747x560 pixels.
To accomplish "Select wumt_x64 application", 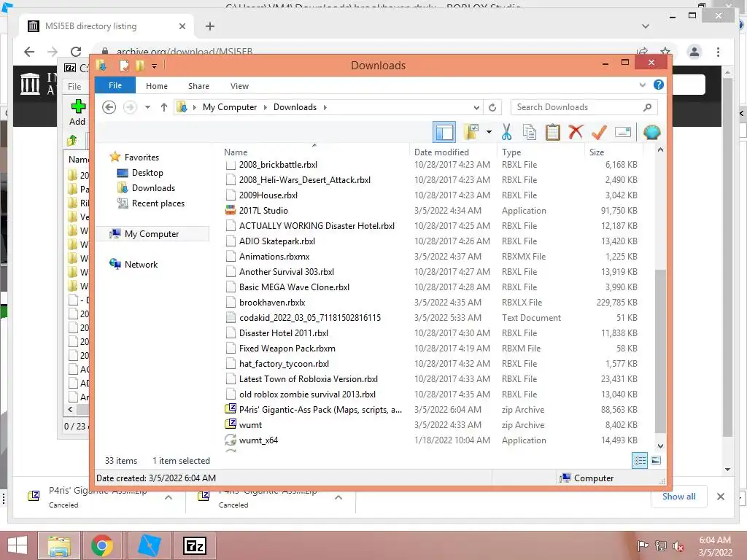I will (x=258, y=440).
